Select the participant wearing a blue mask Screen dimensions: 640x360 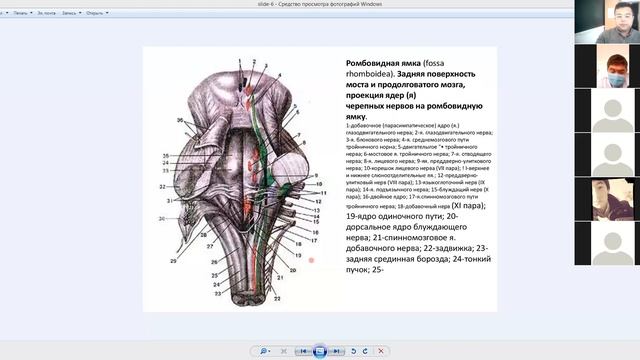coord(607,66)
